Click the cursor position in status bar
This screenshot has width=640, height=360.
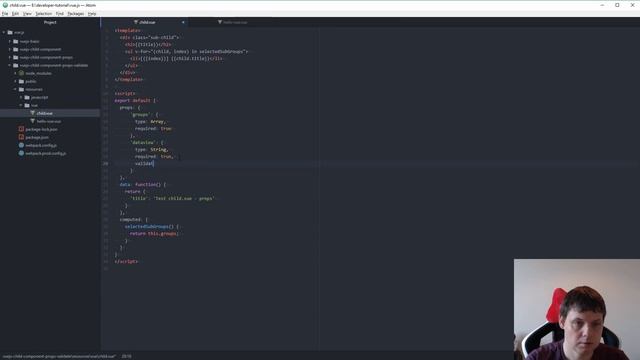click(x=127, y=356)
